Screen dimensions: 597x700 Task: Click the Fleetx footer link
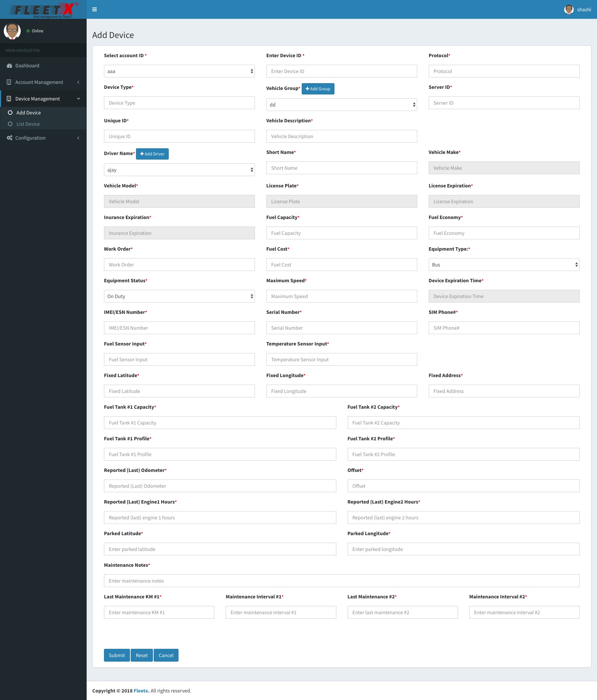tap(141, 691)
